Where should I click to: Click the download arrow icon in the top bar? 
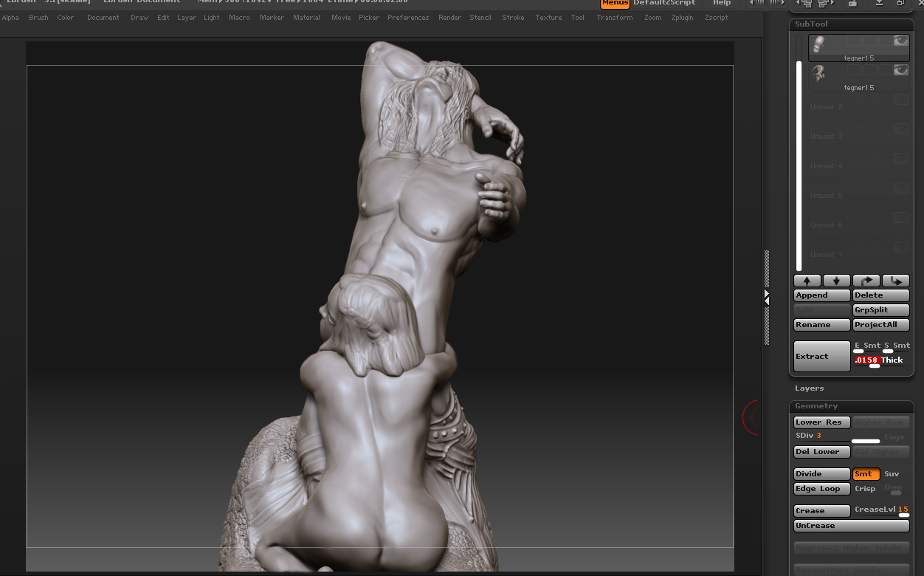(879, 4)
